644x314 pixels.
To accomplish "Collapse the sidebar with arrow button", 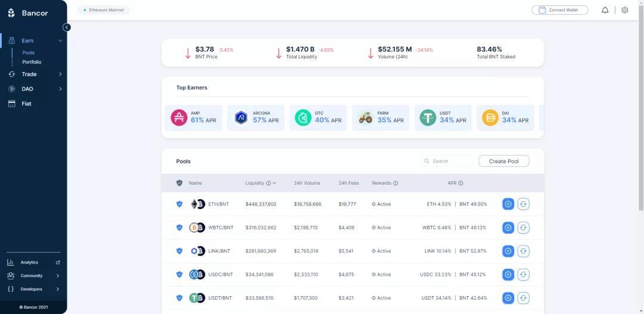I will (x=67, y=27).
